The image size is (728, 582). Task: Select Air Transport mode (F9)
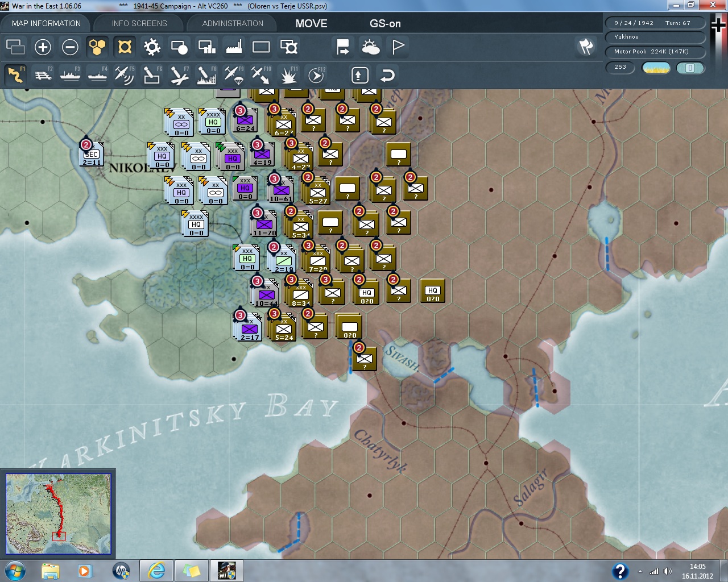pos(234,75)
